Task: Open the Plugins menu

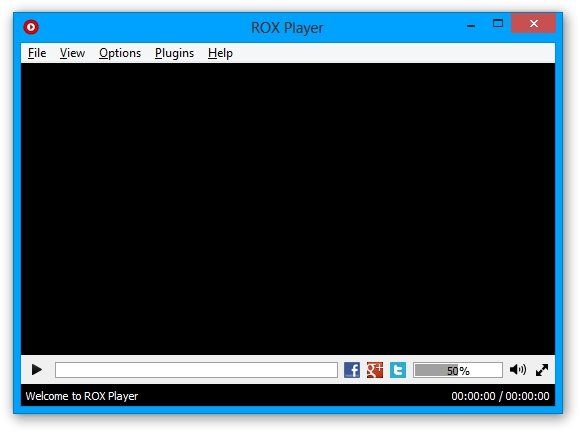Action: pyautogui.click(x=174, y=53)
